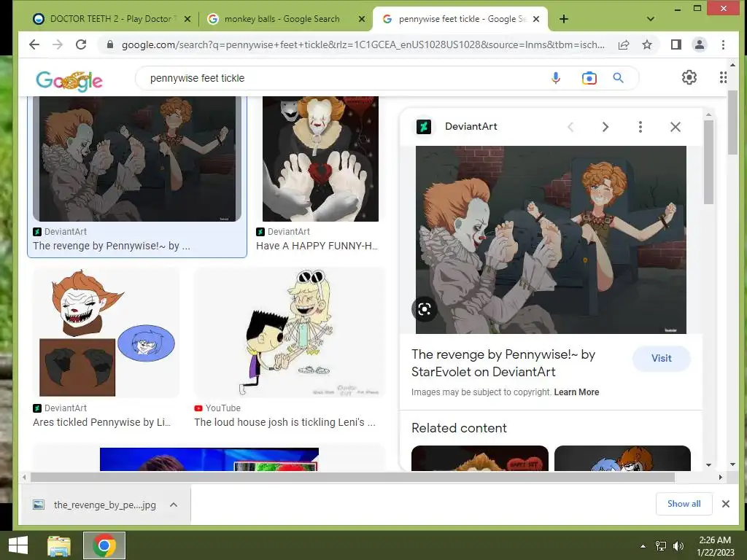This screenshot has width=747, height=560.
Task: Click in the Google search box
Action: (343, 78)
